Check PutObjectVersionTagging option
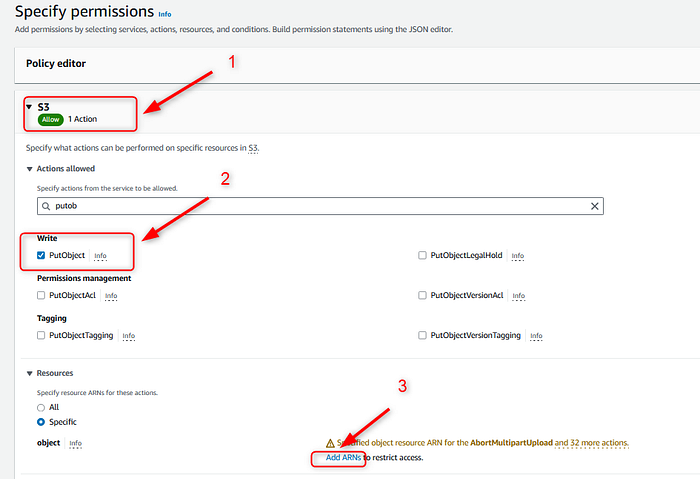 click(x=422, y=335)
